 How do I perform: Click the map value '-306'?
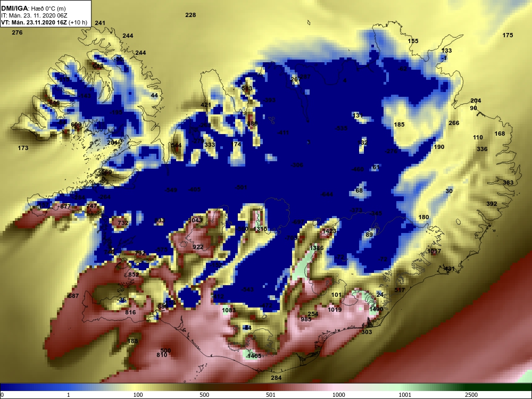pyautogui.click(x=297, y=165)
